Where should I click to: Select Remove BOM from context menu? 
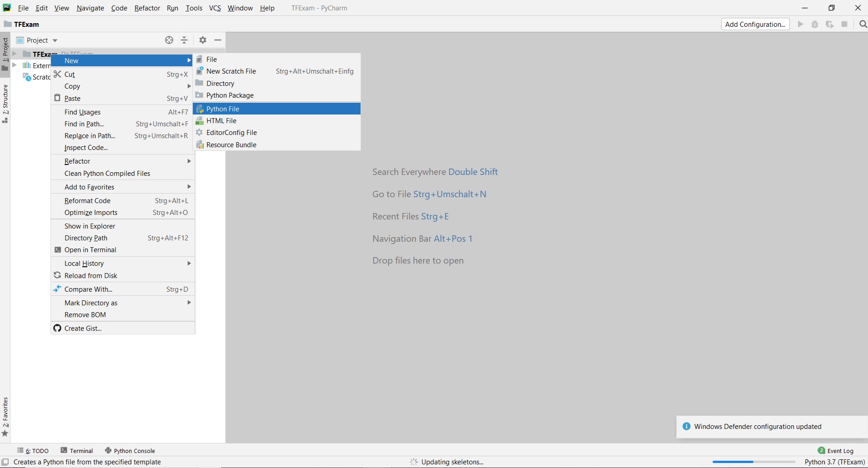[x=123, y=314]
